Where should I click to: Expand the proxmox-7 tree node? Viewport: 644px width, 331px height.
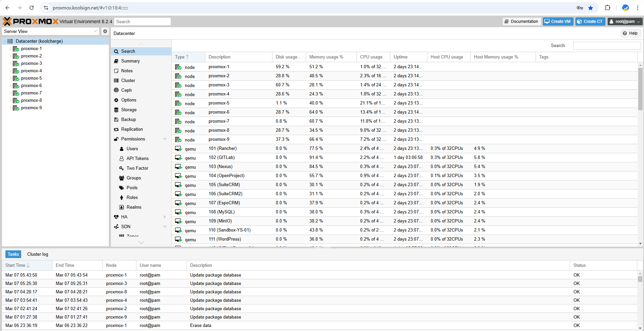click(x=10, y=93)
